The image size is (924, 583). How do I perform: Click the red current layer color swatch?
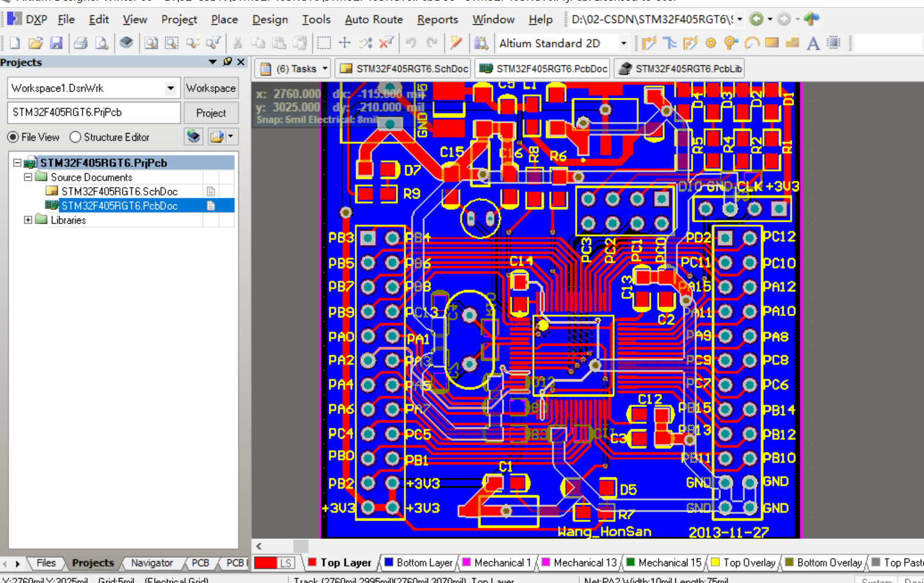[x=266, y=563]
